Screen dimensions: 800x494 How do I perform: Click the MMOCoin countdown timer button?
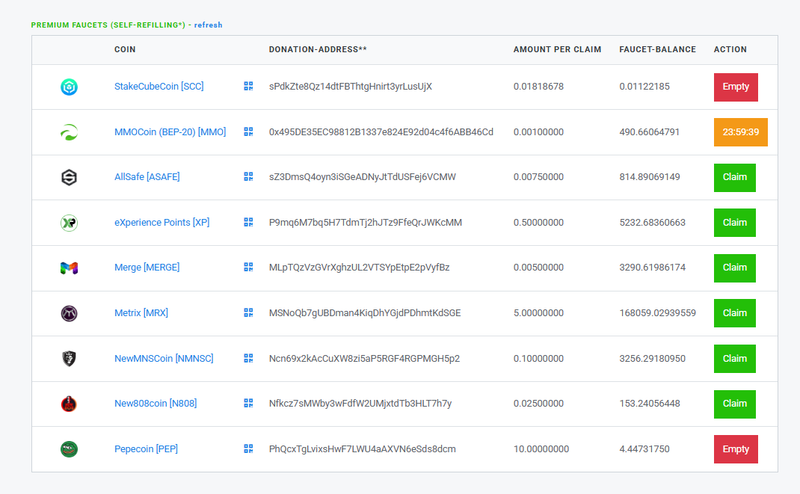[740, 132]
